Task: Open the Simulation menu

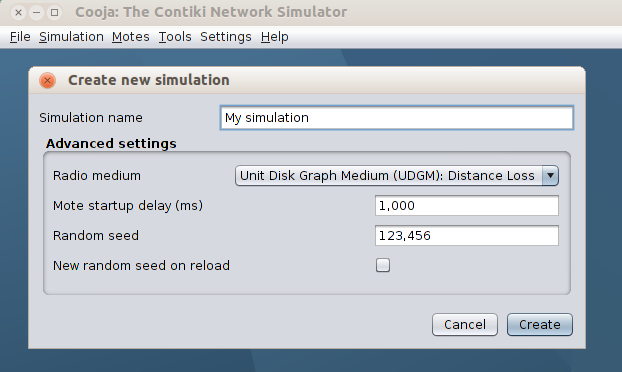Action: click(71, 37)
